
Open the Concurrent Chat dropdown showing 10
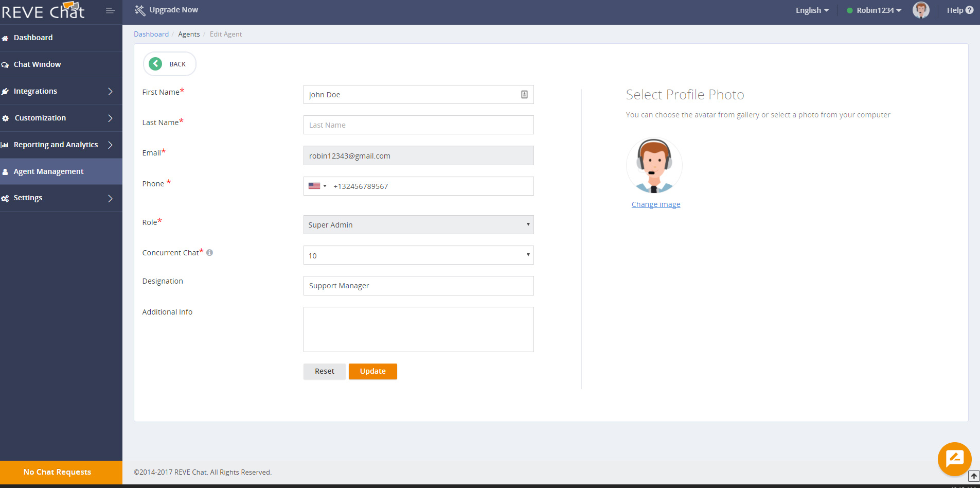[x=419, y=255]
